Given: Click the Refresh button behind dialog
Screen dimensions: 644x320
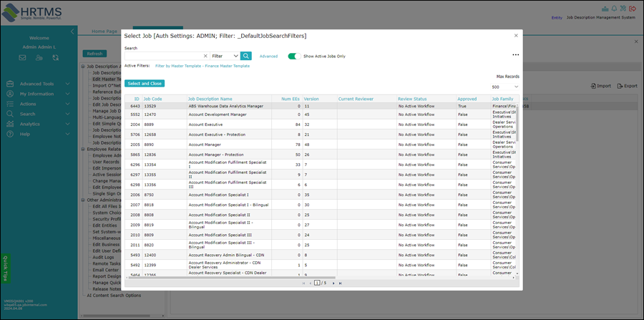Looking at the screenshot, I should coord(94,54).
